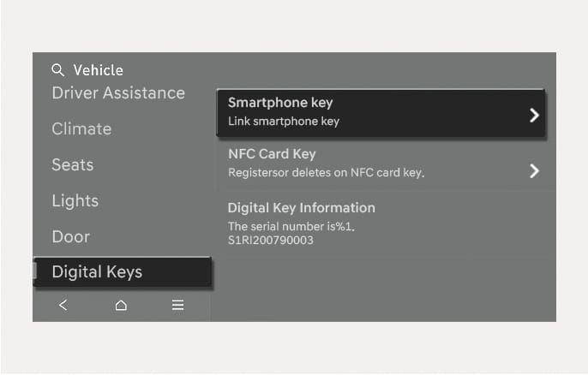Open the Door settings category
Screen dimensions: 588x375
(71, 236)
